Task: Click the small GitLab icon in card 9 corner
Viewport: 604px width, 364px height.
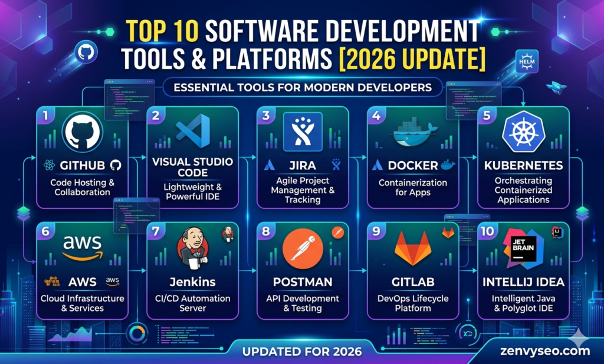Action: (448, 232)
